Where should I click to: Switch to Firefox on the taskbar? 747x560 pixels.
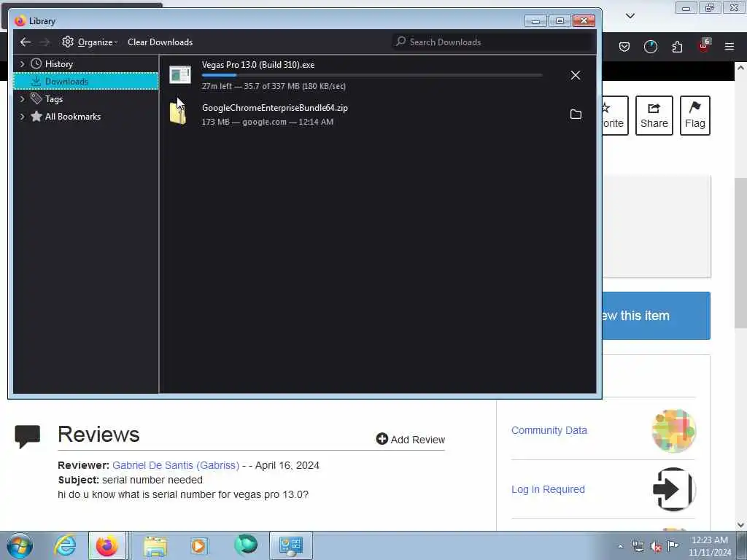click(x=107, y=545)
